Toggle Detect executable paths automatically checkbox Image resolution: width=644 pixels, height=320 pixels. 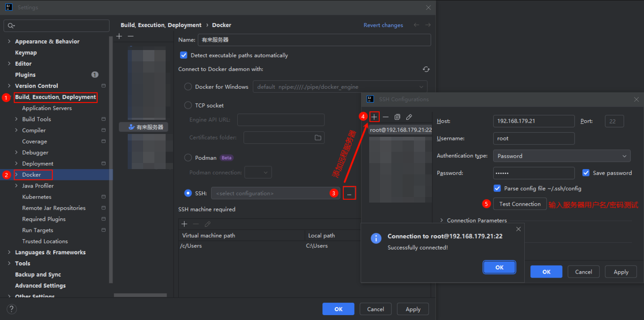tap(184, 55)
